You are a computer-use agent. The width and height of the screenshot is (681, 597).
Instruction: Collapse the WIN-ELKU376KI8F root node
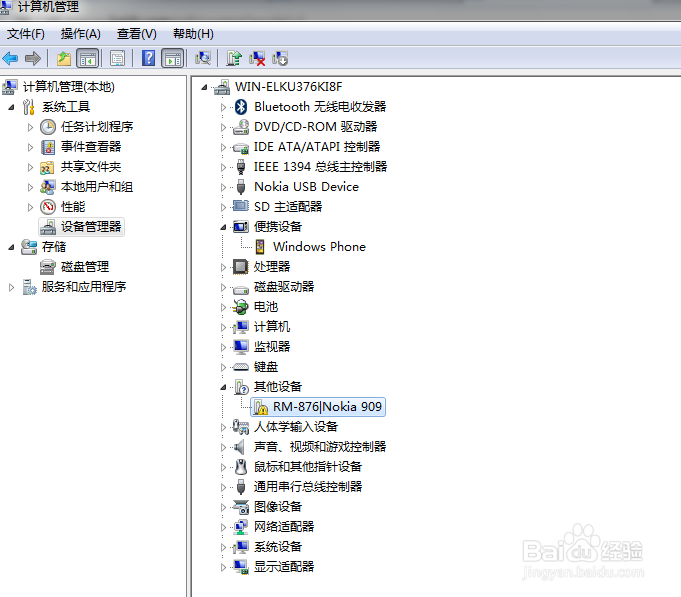coord(204,88)
